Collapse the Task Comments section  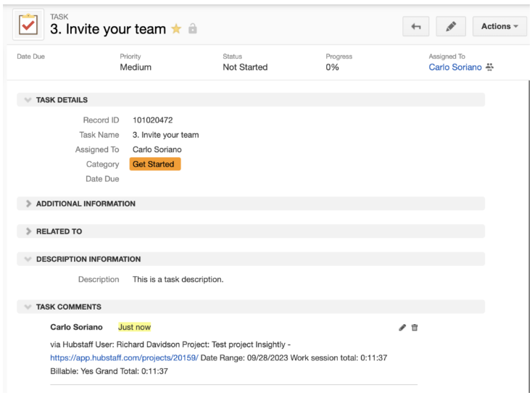pyautogui.click(x=28, y=307)
